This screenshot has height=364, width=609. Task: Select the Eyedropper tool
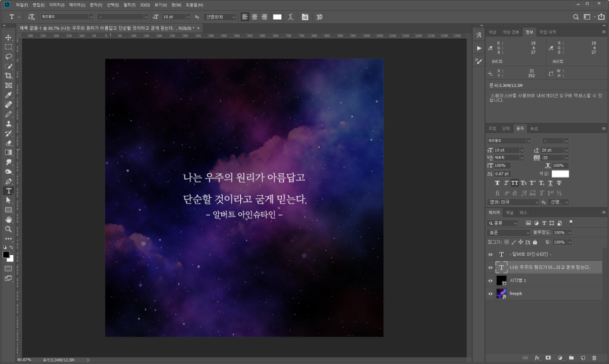pyautogui.click(x=8, y=95)
